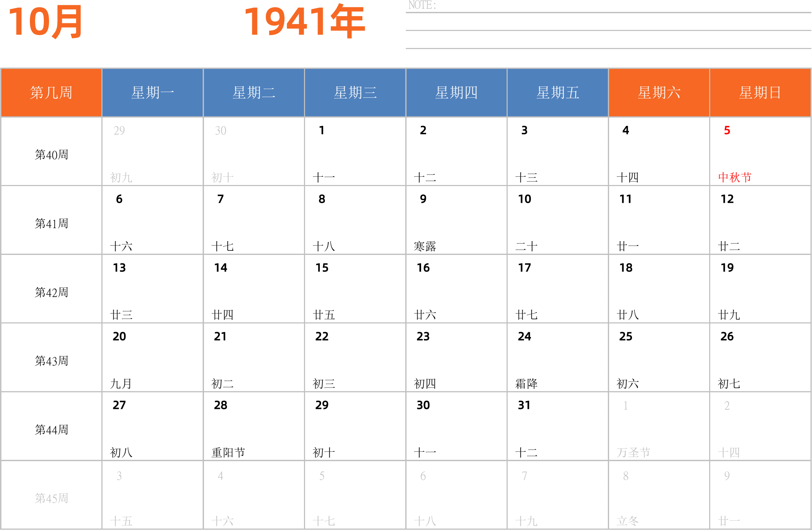Click the 第几周 header cell
Viewport: 812px width, 530px height.
[x=51, y=93]
